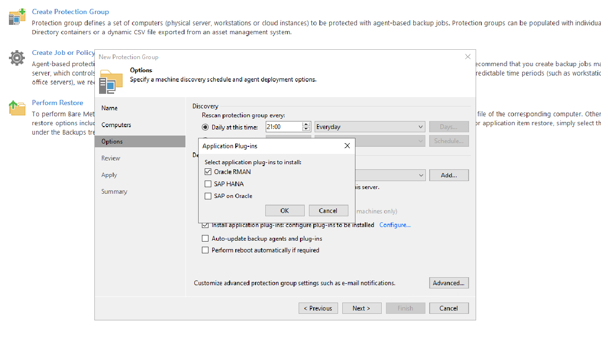Viewport: 601px width, 364px height.
Task: Click the Perform Restore folder icon
Action: (17, 108)
